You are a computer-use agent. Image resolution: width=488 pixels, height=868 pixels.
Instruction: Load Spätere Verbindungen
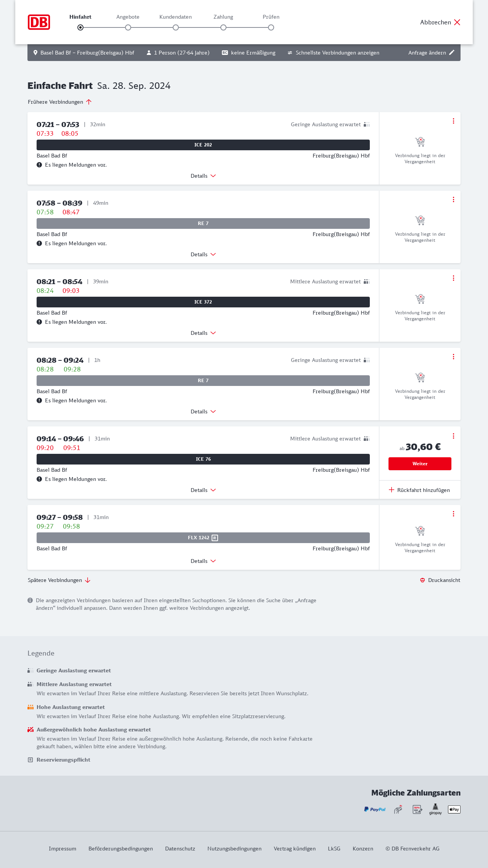[x=59, y=580]
